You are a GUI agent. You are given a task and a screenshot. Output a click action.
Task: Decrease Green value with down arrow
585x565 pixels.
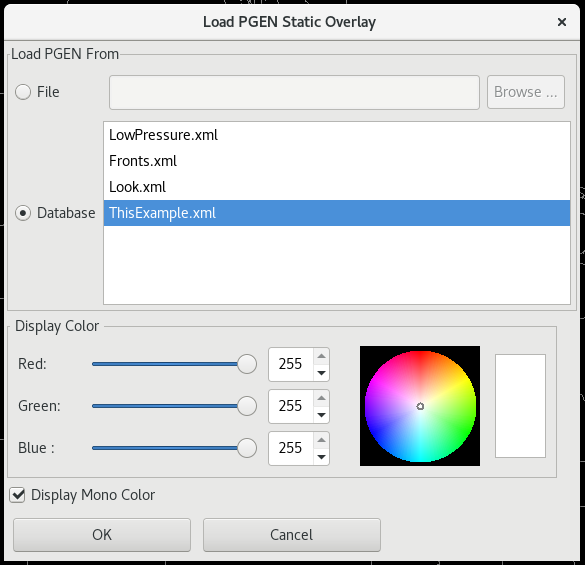(321, 415)
